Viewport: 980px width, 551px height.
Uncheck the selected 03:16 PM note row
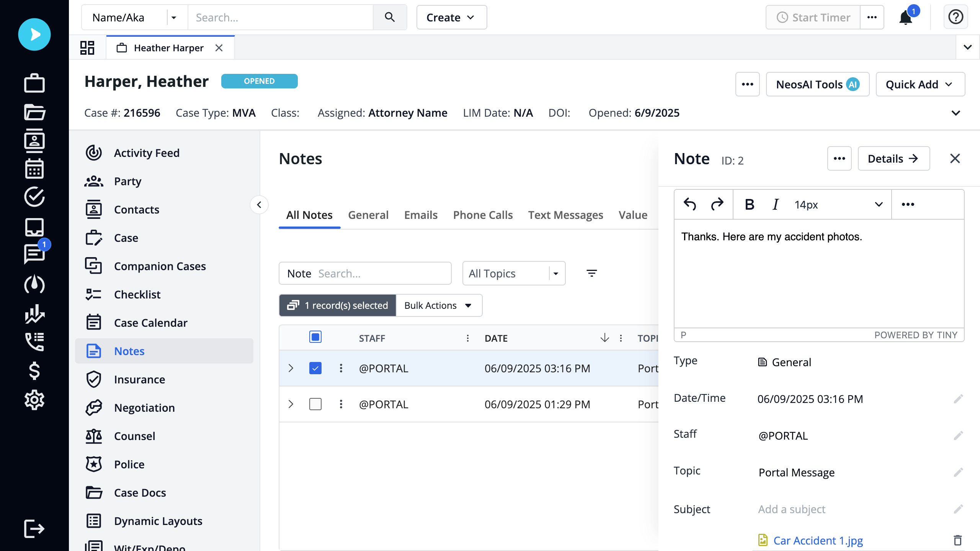(x=315, y=368)
